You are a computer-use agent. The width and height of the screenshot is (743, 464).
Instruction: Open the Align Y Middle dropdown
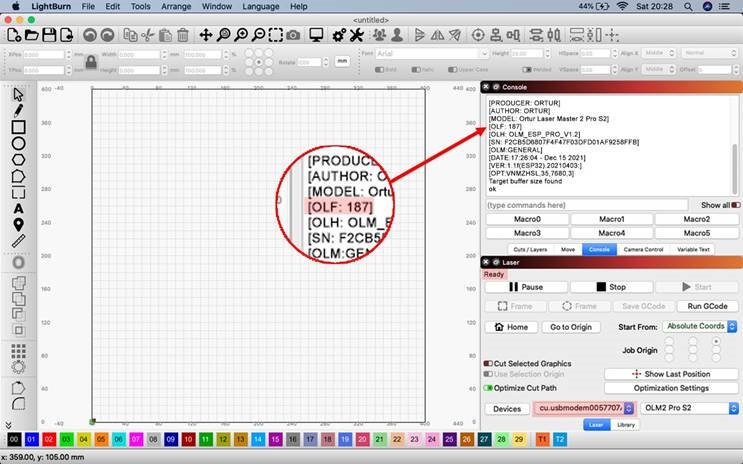pyautogui.click(x=659, y=69)
